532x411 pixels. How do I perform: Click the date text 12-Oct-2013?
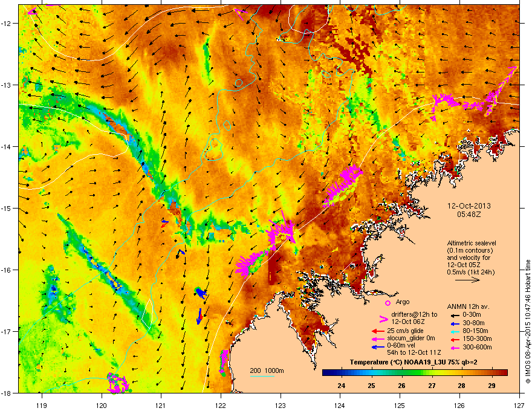point(469,206)
